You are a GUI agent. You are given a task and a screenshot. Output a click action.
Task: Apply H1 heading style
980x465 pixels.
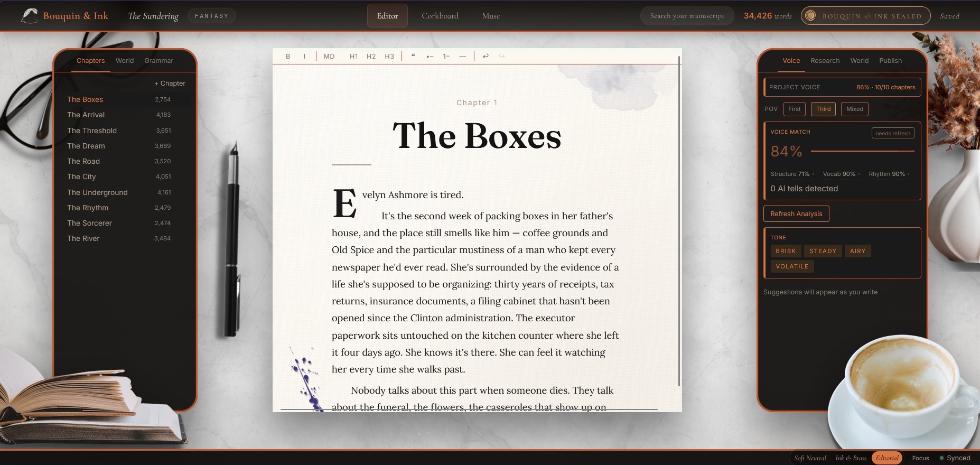point(354,56)
